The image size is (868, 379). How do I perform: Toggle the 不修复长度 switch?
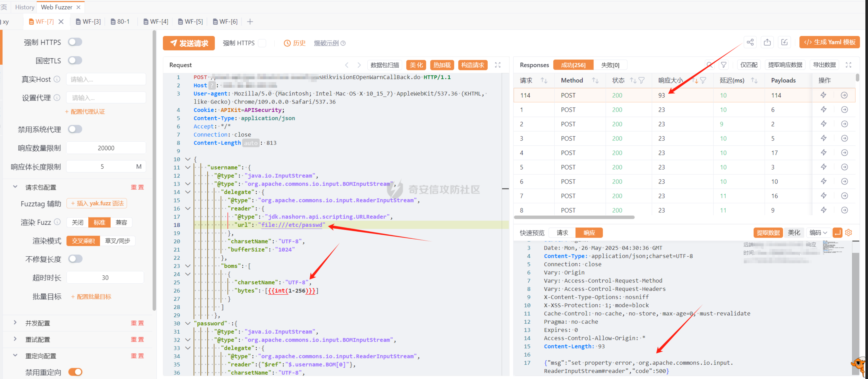click(75, 259)
